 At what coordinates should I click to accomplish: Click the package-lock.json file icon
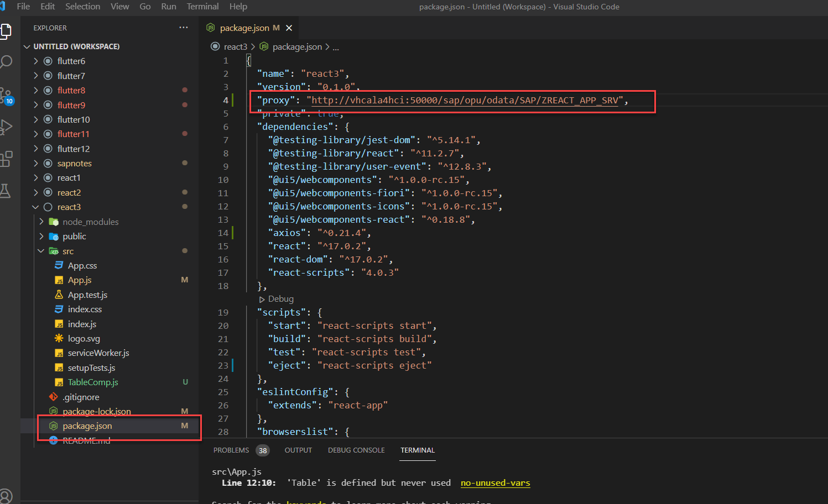tap(54, 411)
